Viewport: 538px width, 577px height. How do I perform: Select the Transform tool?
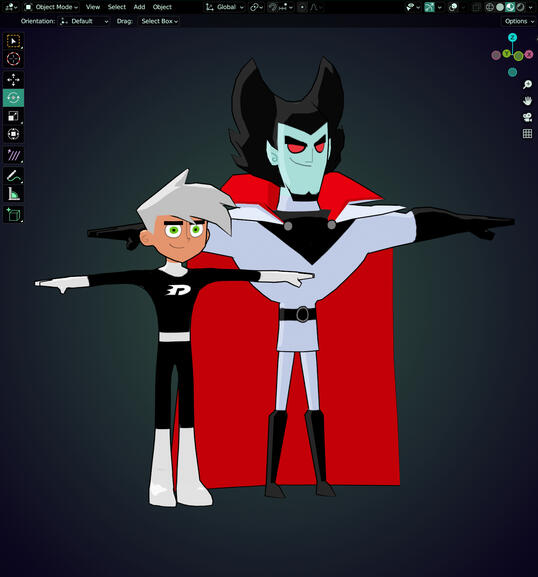(x=14, y=134)
